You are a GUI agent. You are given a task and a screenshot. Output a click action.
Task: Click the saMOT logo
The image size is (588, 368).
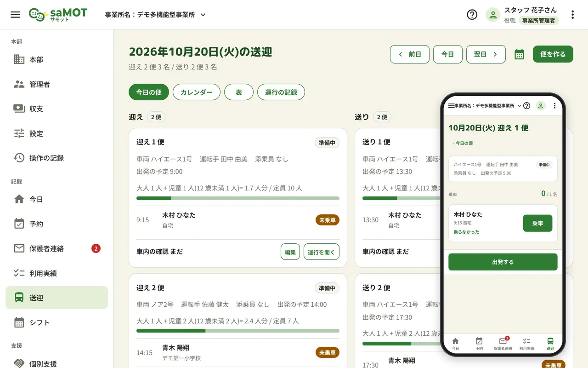(58, 15)
